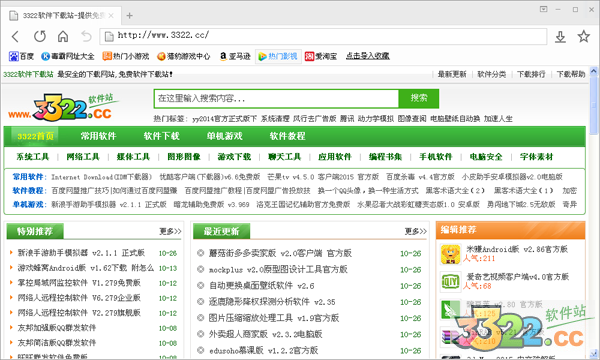Open the 下载帮助 top link

pyautogui.click(x=571, y=74)
